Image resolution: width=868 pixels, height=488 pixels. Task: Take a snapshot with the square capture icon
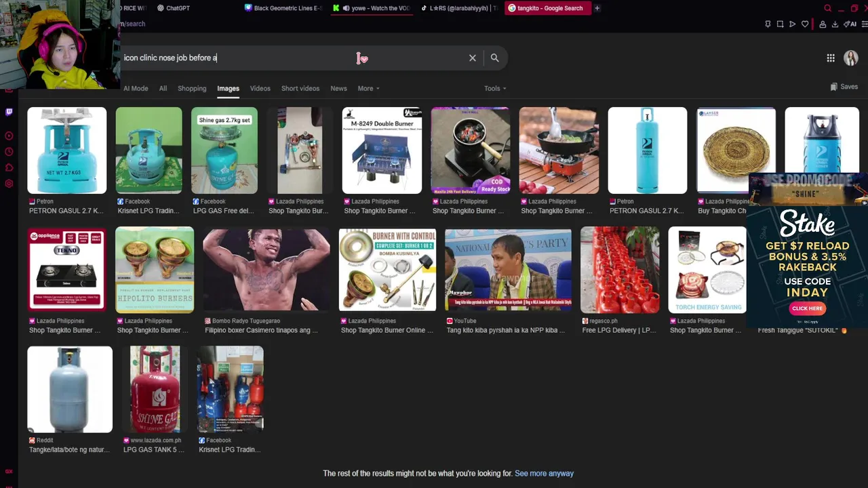(780, 24)
